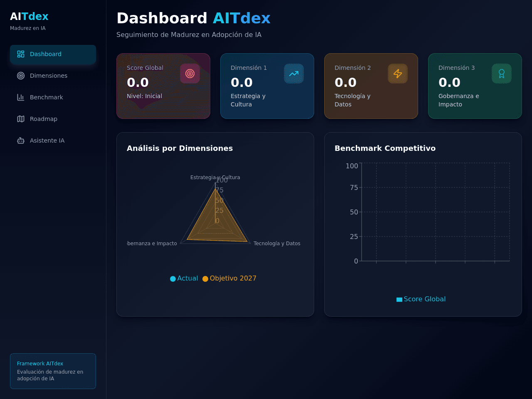Viewport: 532px width, 399px height.
Task: Click the Estrategia y Cultura radar axis label
Action: [215, 177]
